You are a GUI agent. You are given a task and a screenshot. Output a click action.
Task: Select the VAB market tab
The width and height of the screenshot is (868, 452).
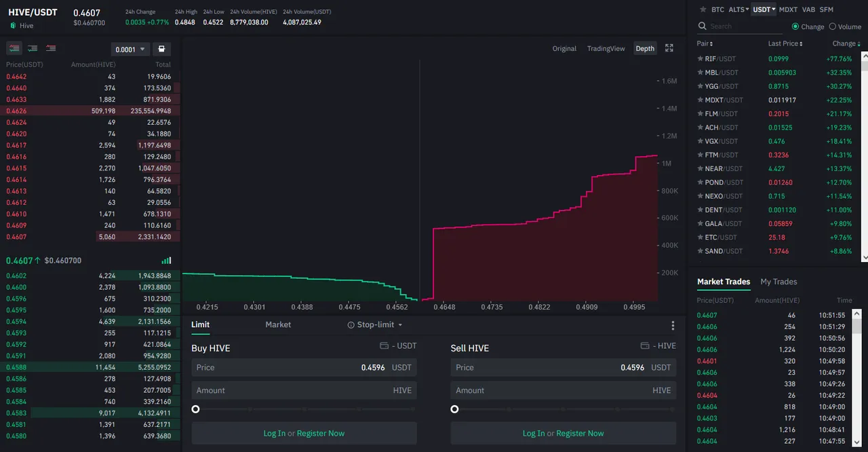[808, 10]
